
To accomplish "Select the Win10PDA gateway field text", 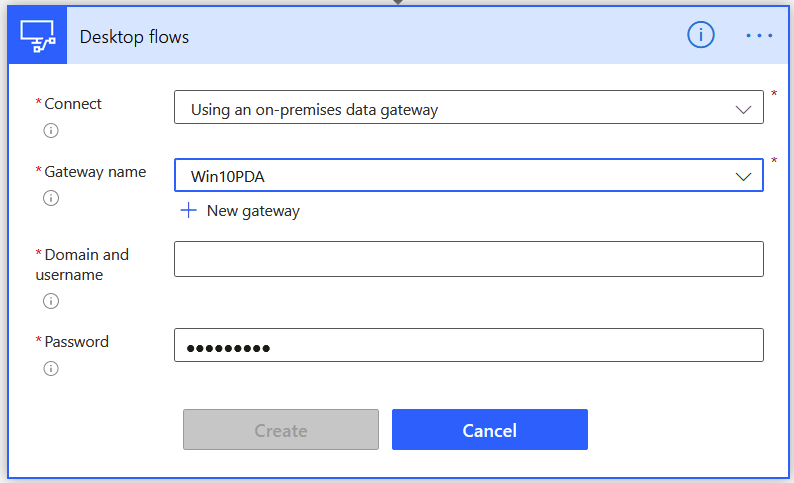I will (x=227, y=177).
